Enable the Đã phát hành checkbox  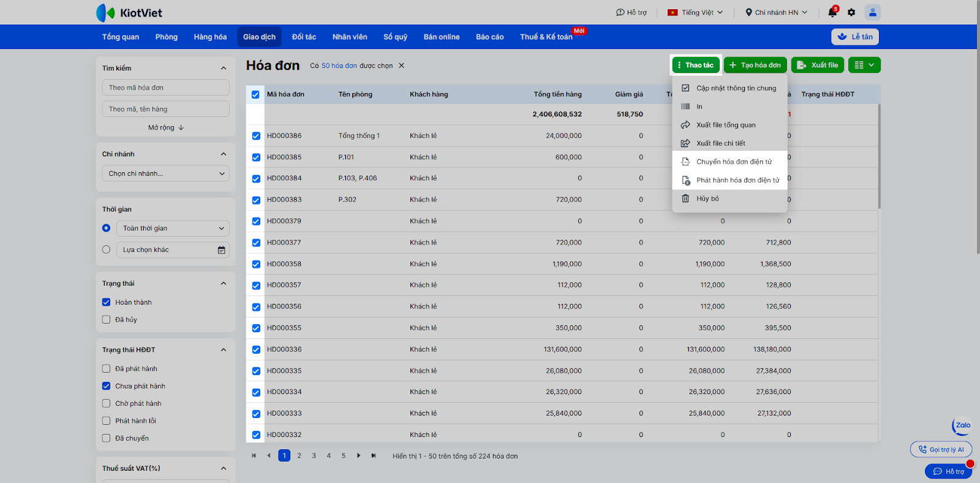[107, 369]
